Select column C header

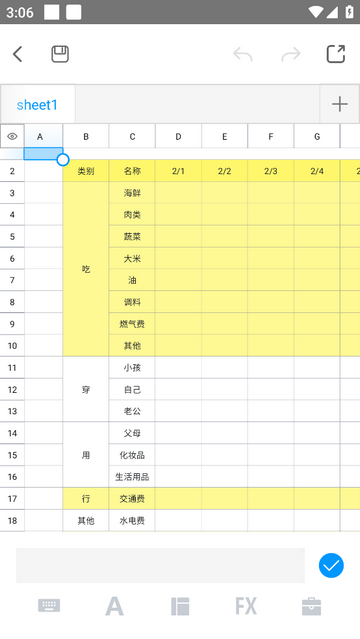click(132, 137)
